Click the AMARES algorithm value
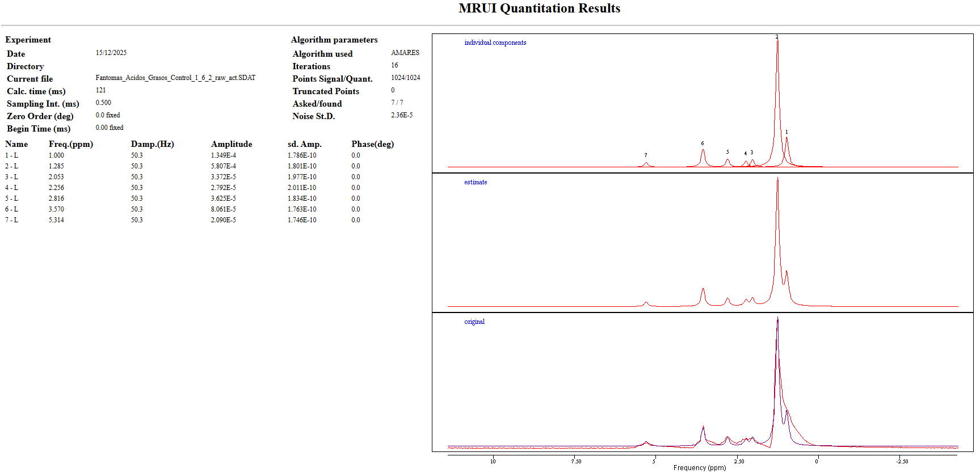The height and width of the screenshot is (473, 980). coord(405,53)
